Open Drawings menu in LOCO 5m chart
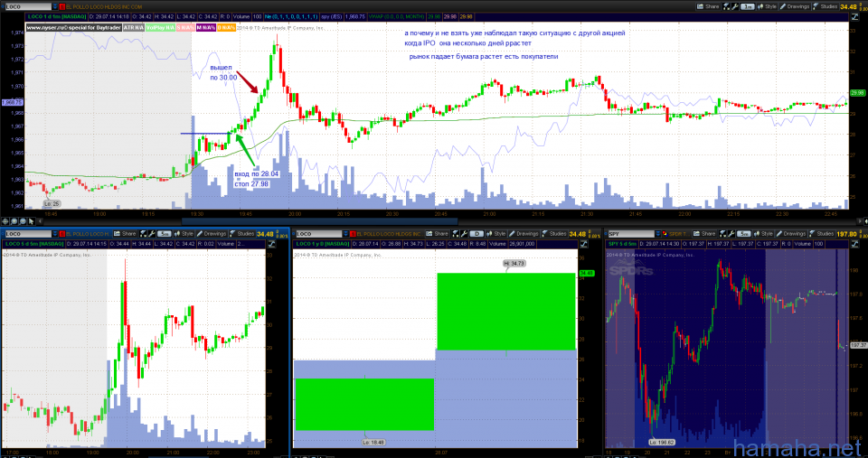Image resolution: width=868 pixels, height=458 pixels. (x=212, y=234)
